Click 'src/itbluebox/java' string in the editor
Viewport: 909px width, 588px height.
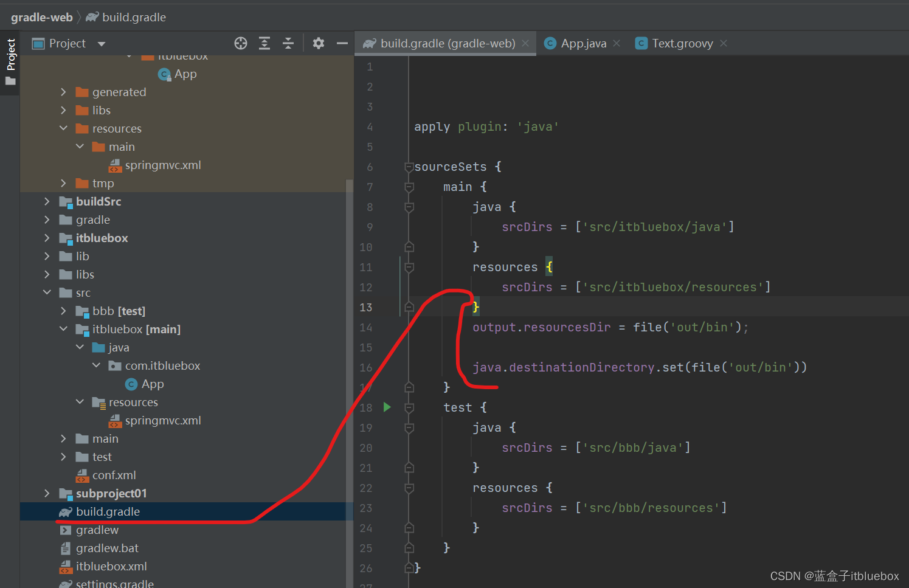click(655, 227)
